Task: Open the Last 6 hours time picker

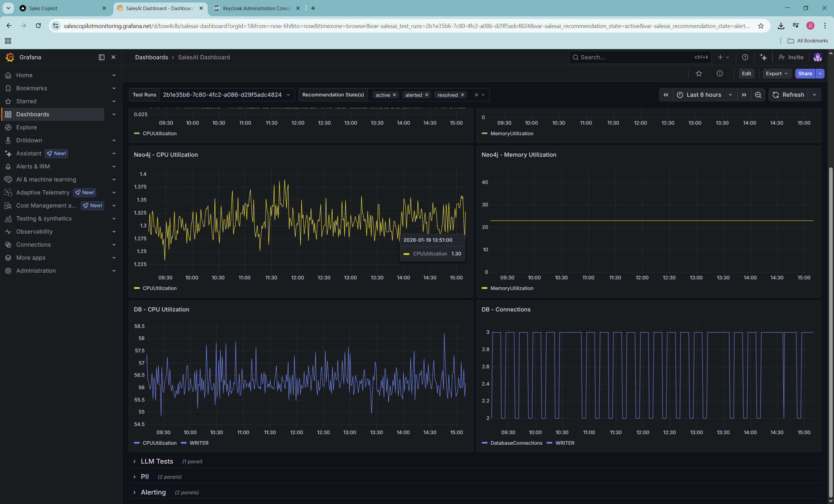Action: [x=704, y=95]
